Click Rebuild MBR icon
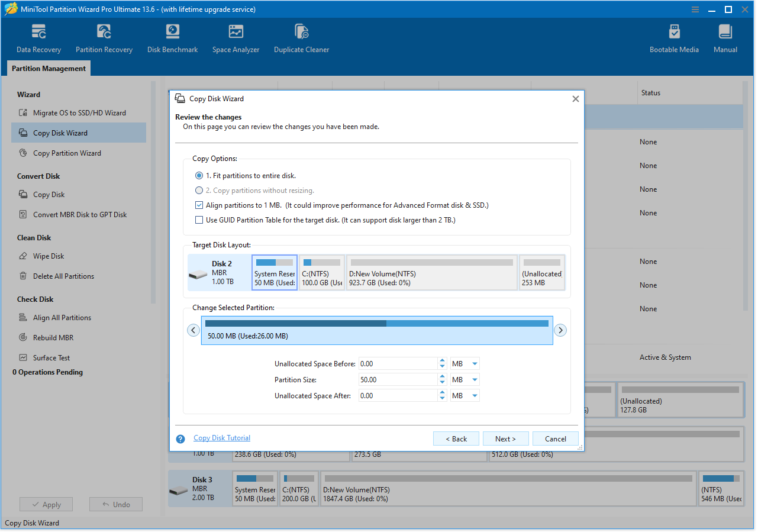758x532 pixels. [23, 337]
